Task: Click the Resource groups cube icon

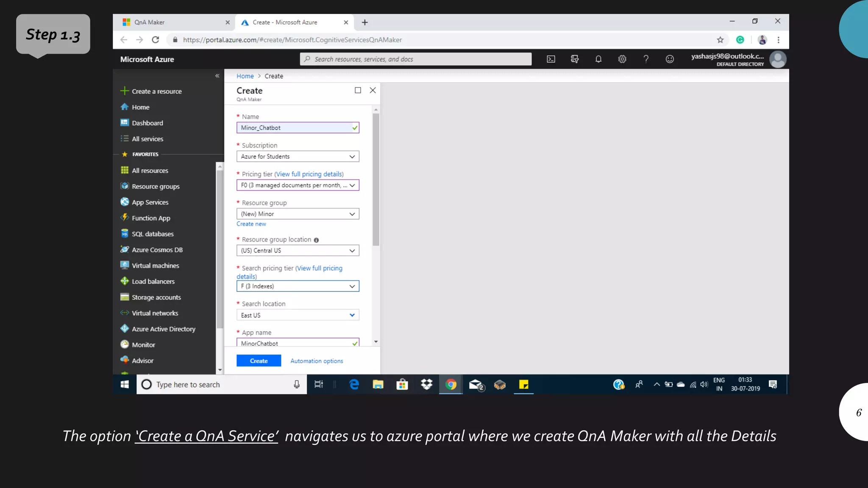Action: [125, 186]
